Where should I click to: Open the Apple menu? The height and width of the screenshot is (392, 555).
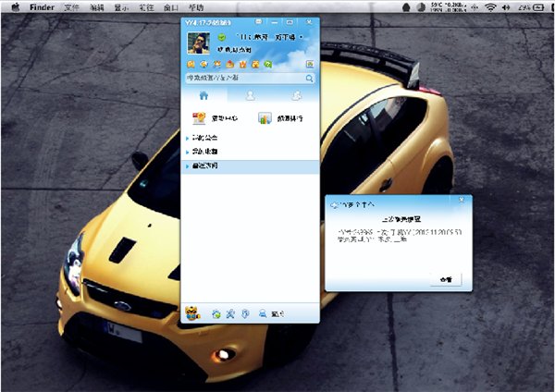[x=16, y=7]
